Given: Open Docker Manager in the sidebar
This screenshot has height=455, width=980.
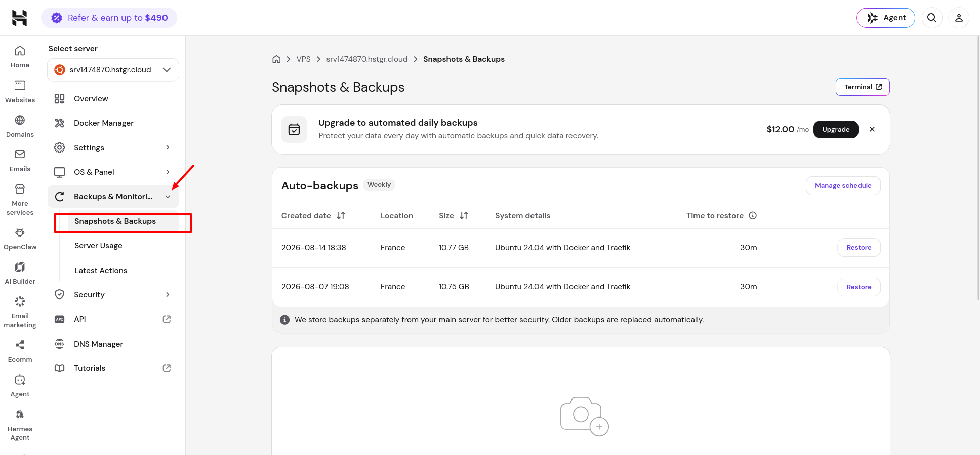Looking at the screenshot, I should [x=113, y=123].
